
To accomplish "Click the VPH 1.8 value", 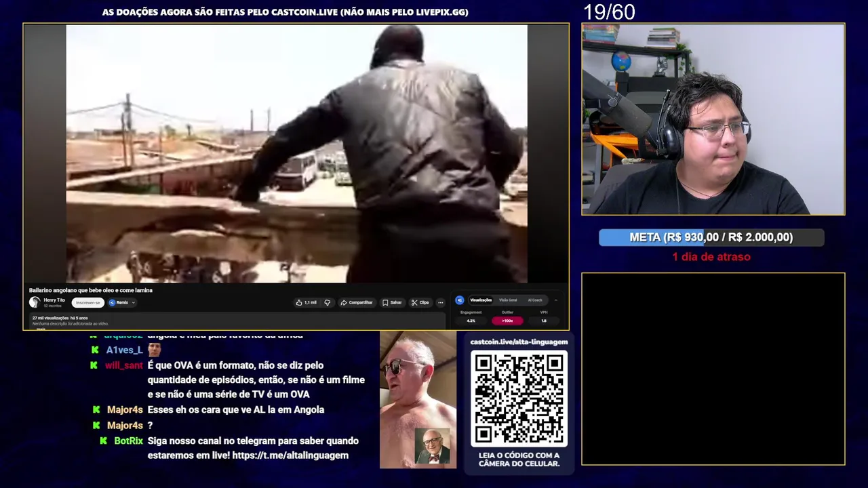I will tap(544, 321).
